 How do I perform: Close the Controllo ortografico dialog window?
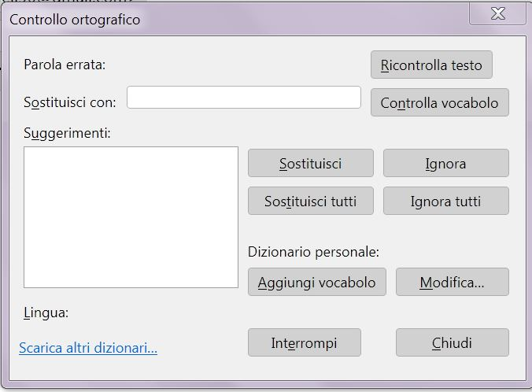point(497,14)
